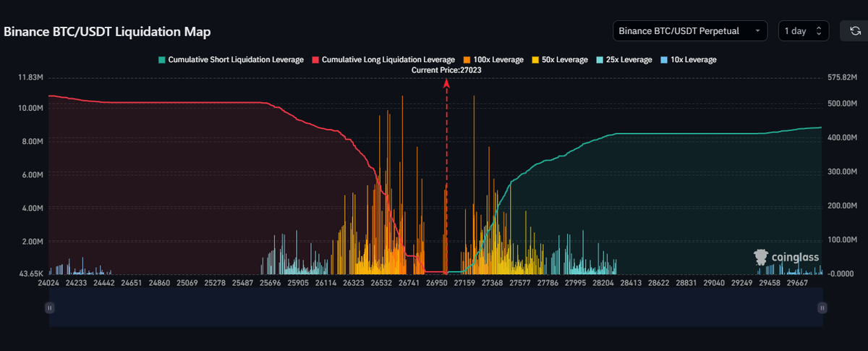Click the blue 10x Leverage swatch

click(664, 59)
